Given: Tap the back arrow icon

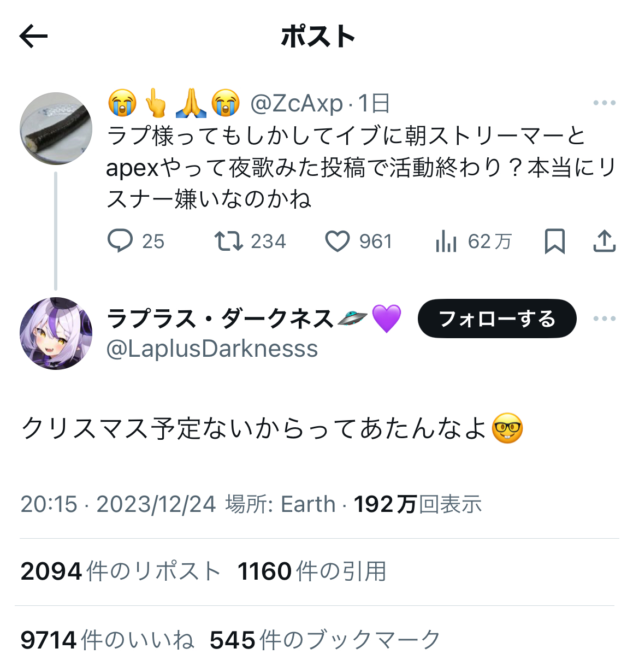Looking at the screenshot, I should point(33,37).
